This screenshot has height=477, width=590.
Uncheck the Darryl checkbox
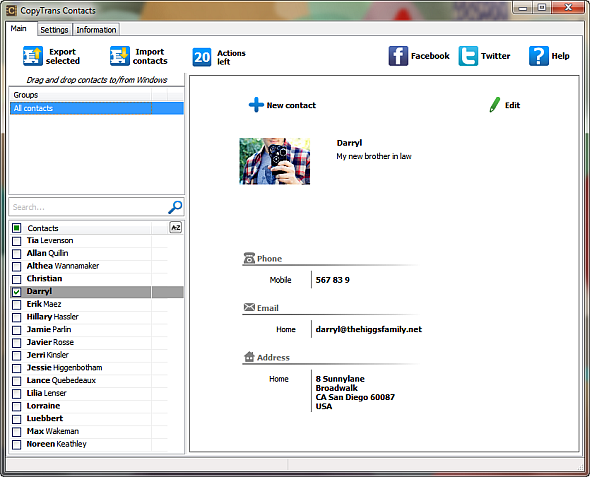(x=17, y=292)
